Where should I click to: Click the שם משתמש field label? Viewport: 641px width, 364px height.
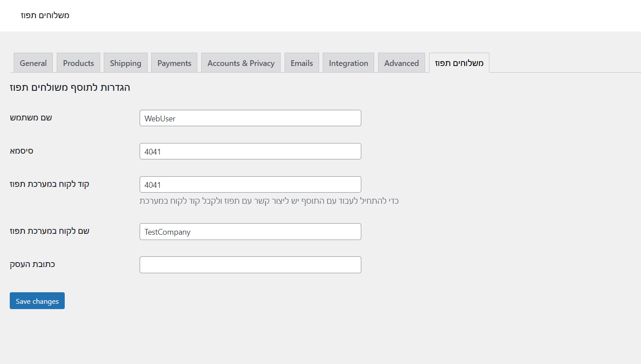31,117
